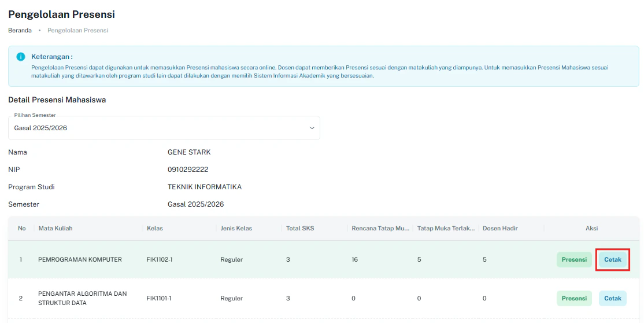Viewport: 644px width, 323px height.
Task: Click the Pengelolaan Presensi page title
Action: (x=62, y=14)
